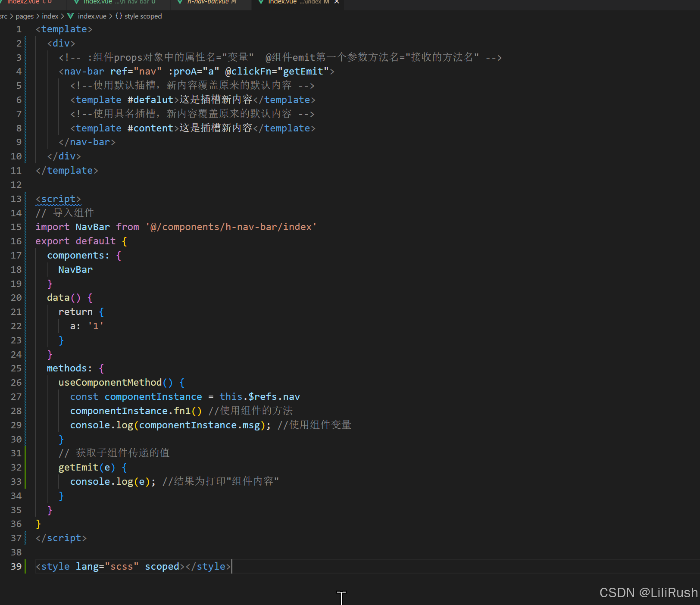Place cursor on the import NavBar line
The image size is (700, 605).
click(x=172, y=227)
